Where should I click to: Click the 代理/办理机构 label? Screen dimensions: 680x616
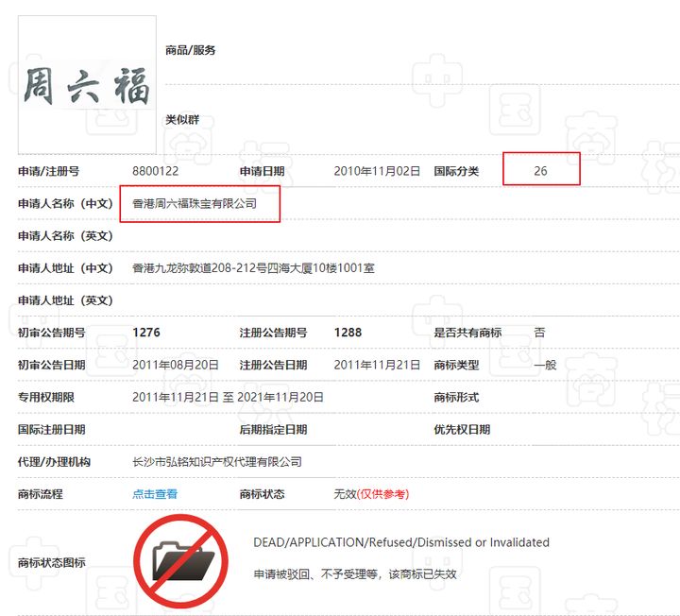pos(54,462)
